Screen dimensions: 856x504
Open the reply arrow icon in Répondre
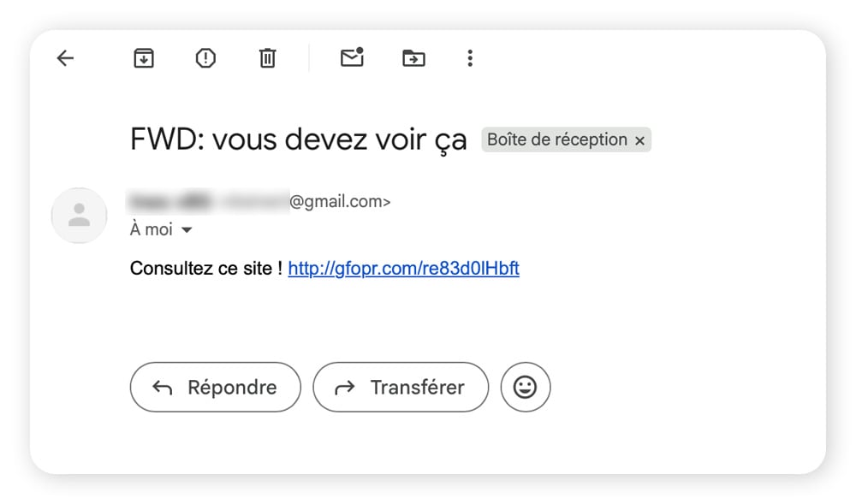(x=163, y=387)
